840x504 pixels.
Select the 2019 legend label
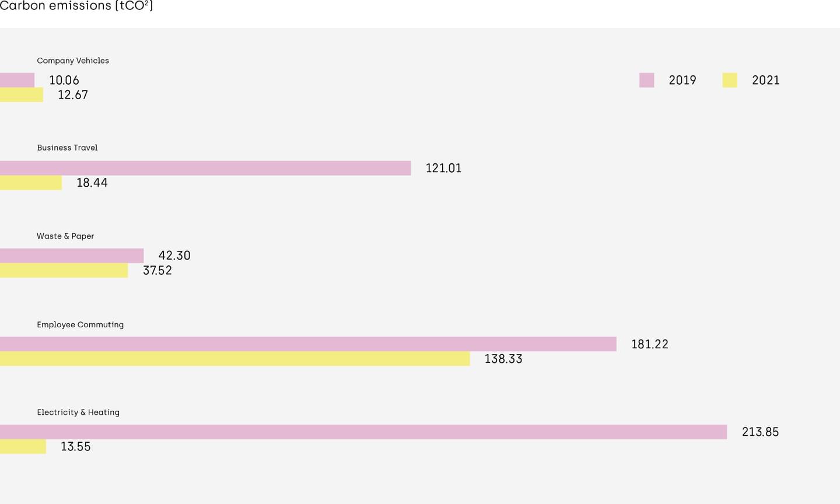pyautogui.click(x=682, y=80)
